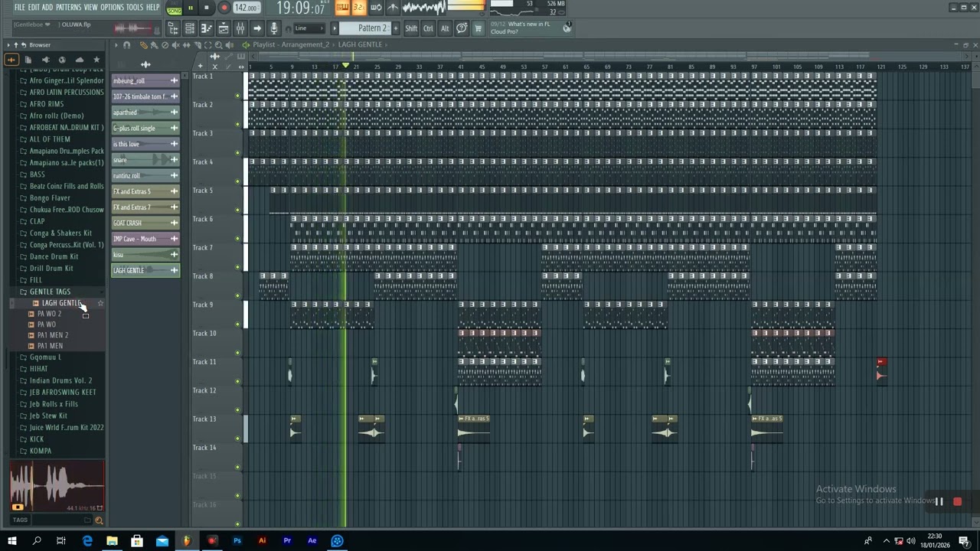Viewport: 980px width, 551px height.
Task: Show the browser Web globe tab icon
Action: click(62, 60)
